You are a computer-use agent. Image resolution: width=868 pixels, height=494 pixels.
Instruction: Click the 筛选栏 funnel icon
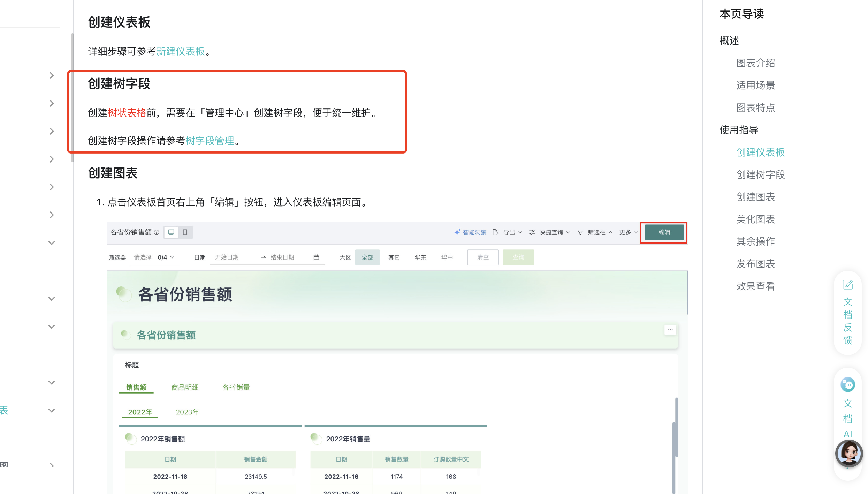pos(580,232)
